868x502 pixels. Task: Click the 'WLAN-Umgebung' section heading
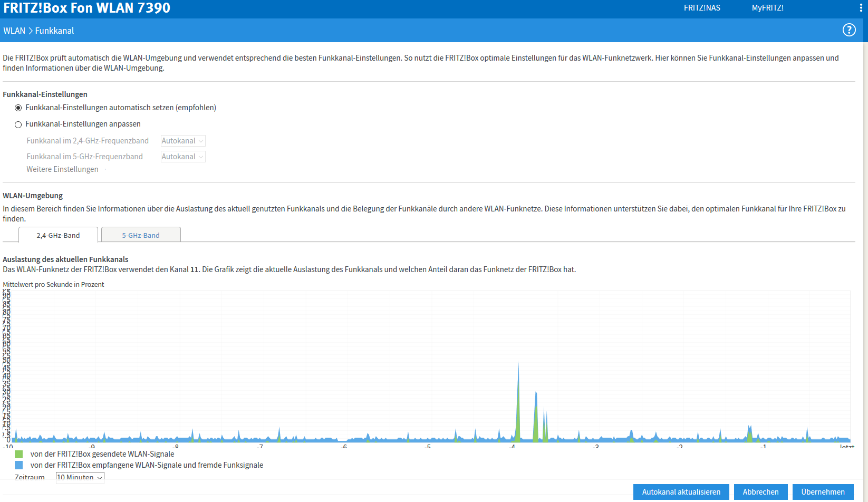(x=33, y=196)
